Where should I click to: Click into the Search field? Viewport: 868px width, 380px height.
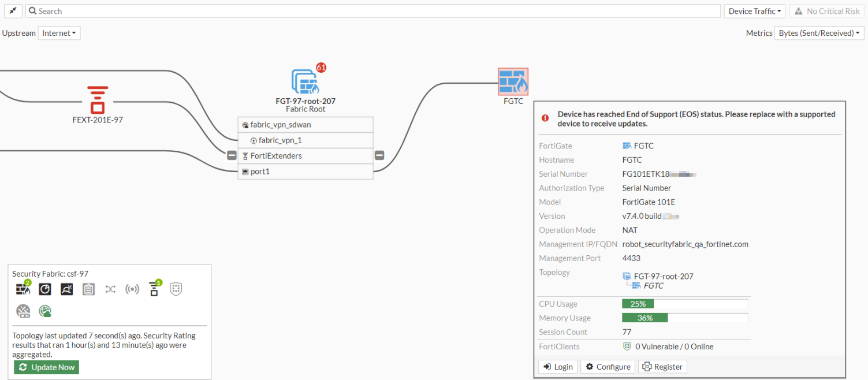[373, 11]
